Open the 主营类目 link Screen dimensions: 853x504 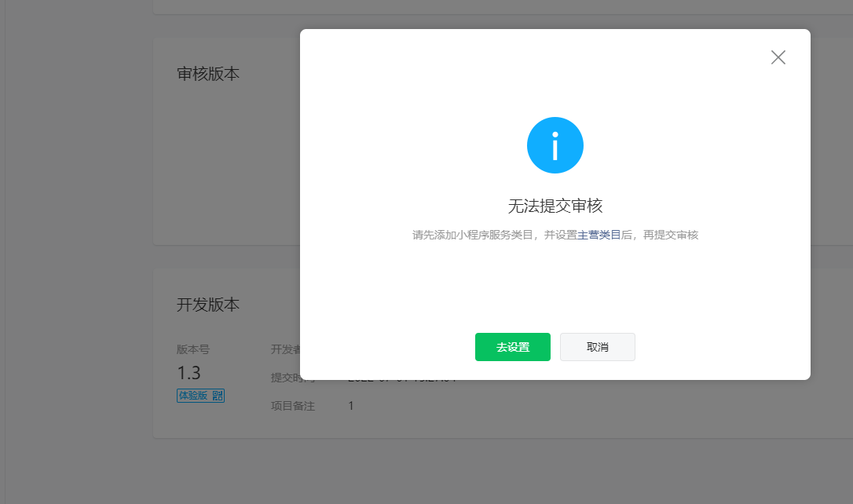click(599, 235)
